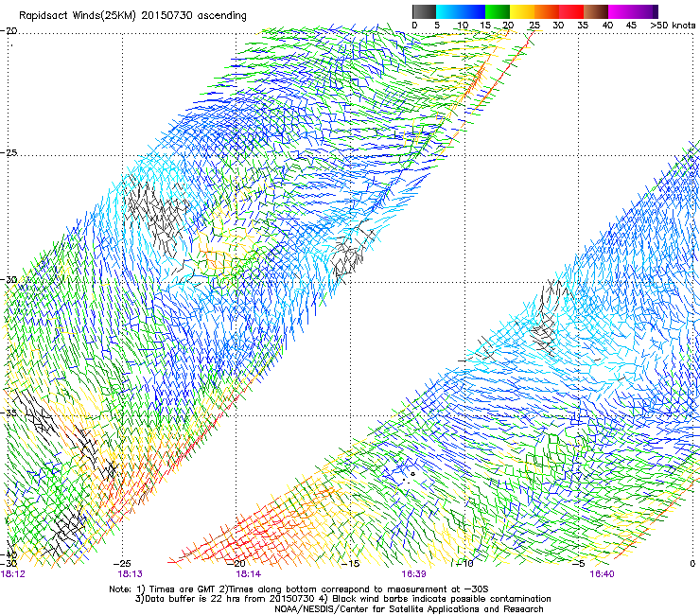Select the green 15-20 knots legend segment
This screenshot has height=615, width=700.
[498, 11]
